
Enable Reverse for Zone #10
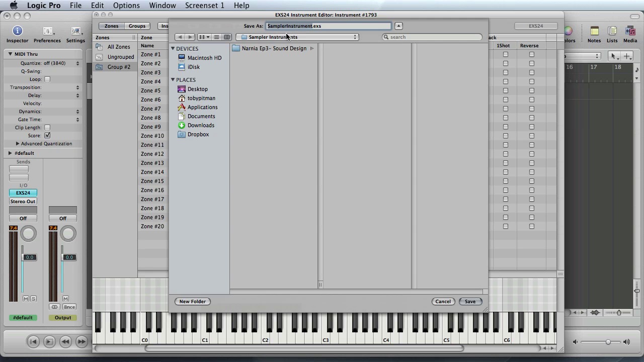coord(532,136)
